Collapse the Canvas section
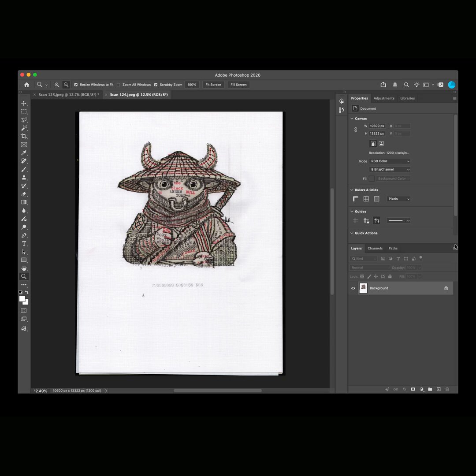 pyautogui.click(x=352, y=119)
